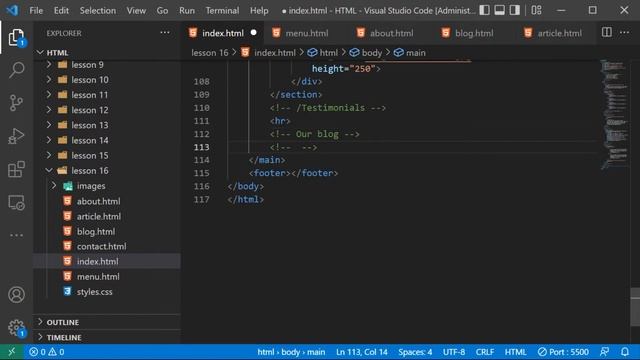Open the Extensions view

point(16,169)
